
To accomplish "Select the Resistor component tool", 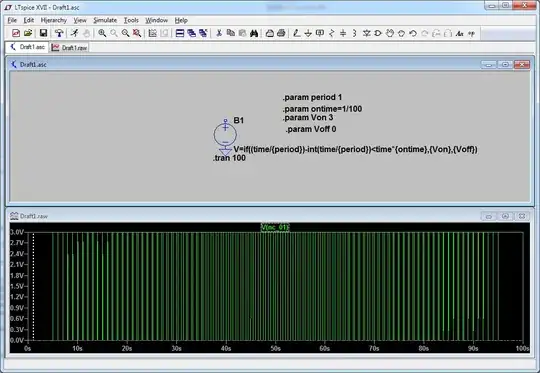I will click(x=331, y=33).
